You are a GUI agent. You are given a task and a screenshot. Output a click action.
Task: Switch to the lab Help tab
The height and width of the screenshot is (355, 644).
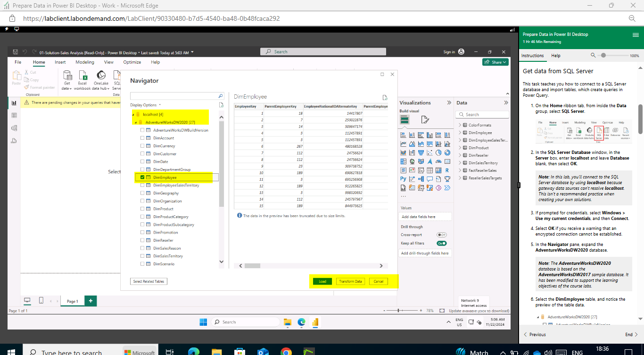(556, 56)
